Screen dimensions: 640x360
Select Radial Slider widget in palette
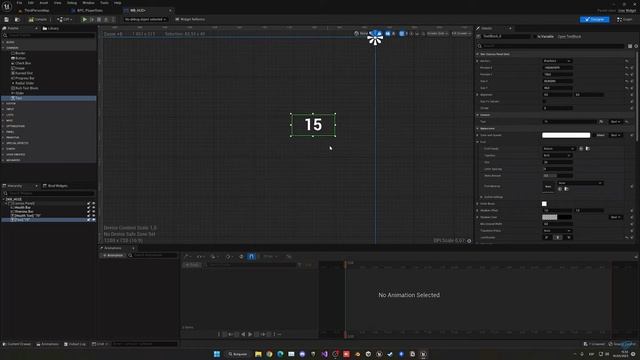[x=24, y=83]
